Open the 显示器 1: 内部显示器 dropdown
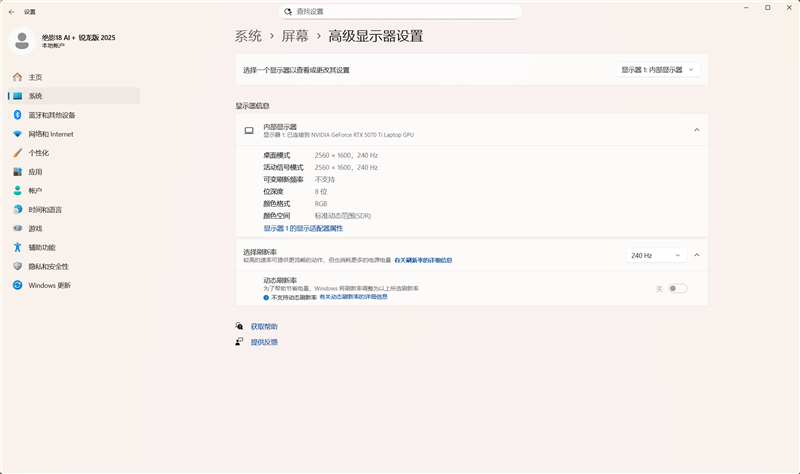 pyautogui.click(x=657, y=70)
